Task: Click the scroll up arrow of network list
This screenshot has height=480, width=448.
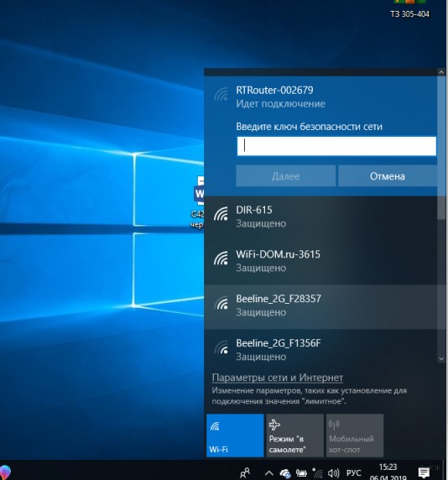Action: point(441,72)
